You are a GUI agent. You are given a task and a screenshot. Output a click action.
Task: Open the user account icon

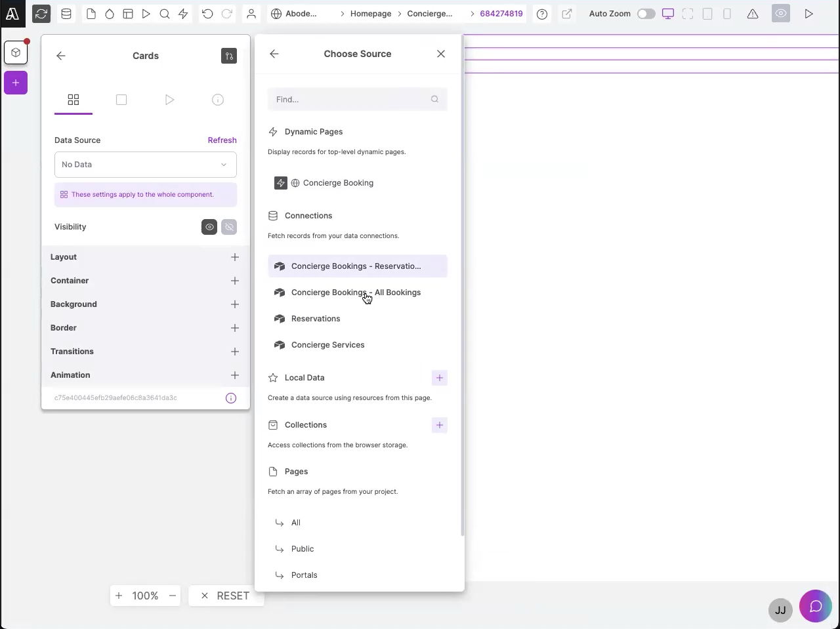click(251, 14)
